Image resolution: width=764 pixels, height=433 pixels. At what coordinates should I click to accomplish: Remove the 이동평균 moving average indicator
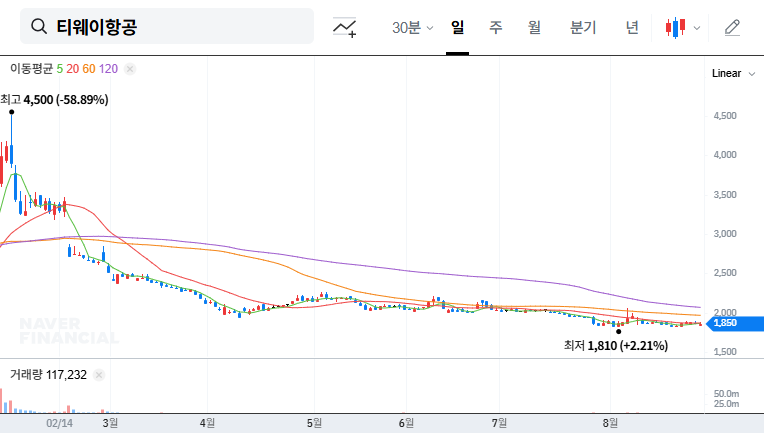130,69
